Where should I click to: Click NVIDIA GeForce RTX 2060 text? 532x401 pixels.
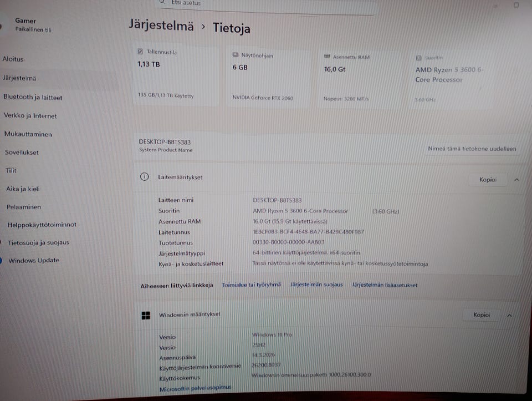(x=263, y=98)
